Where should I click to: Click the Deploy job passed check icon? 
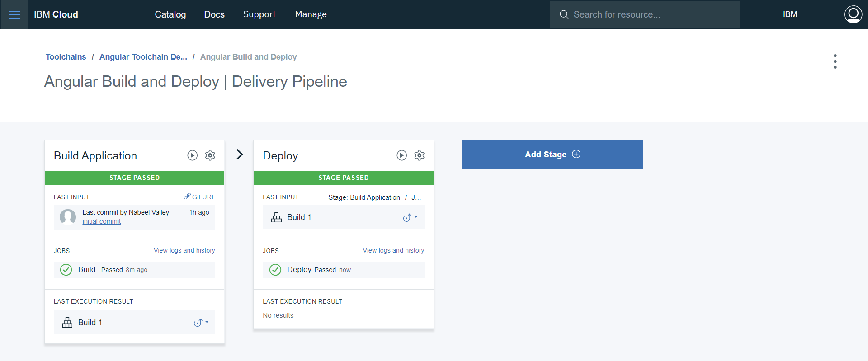tap(275, 270)
